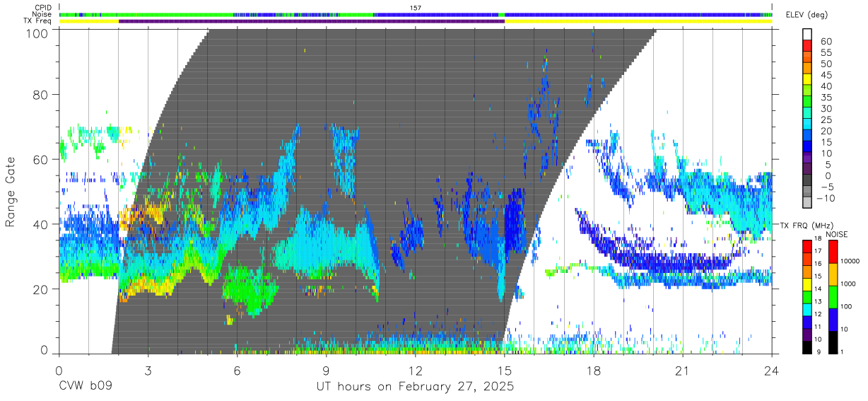868x401 pixels.
Task: Click the TX FRQ (MHz) legend title
Action: tap(805, 226)
